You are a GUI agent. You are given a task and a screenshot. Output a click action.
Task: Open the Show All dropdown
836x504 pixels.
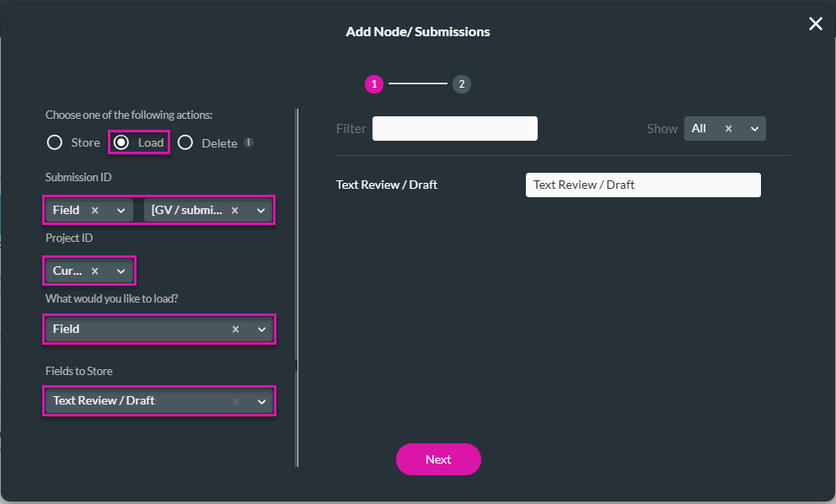753,128
